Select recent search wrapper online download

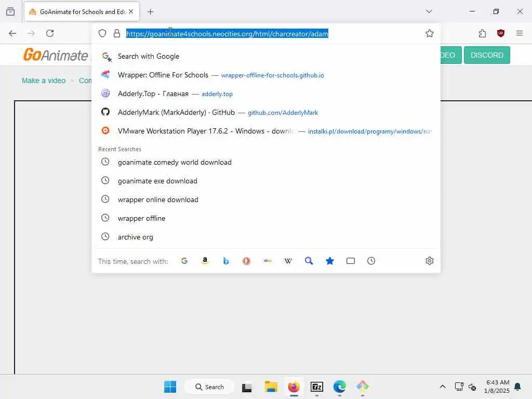(x=266, y=199)
